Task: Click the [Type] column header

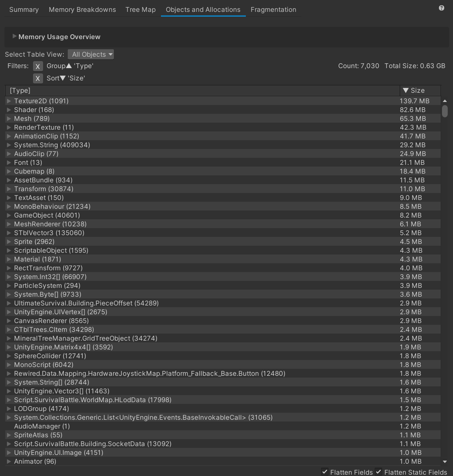Action: (202, 91)
